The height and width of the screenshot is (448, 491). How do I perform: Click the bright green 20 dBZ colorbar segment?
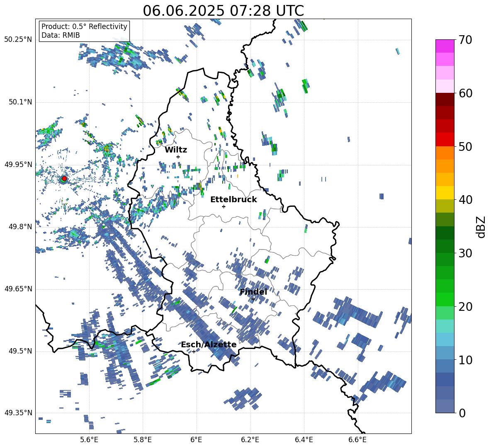[x=445, y=300]
